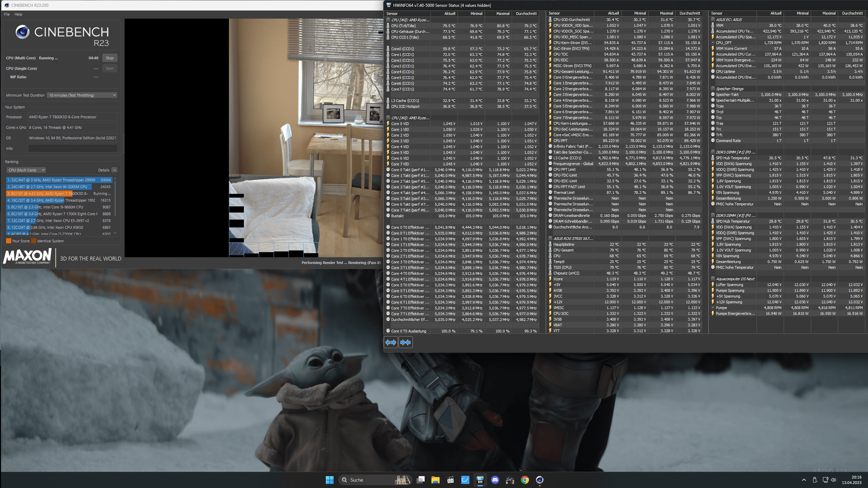Click the USB safely remove tray icon
This screenshot has width=868, height=488.
(815, 480)
